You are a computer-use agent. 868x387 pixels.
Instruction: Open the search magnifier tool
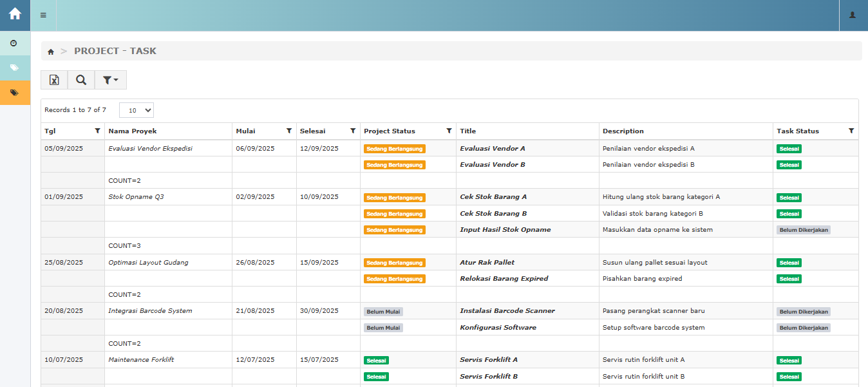81,80
